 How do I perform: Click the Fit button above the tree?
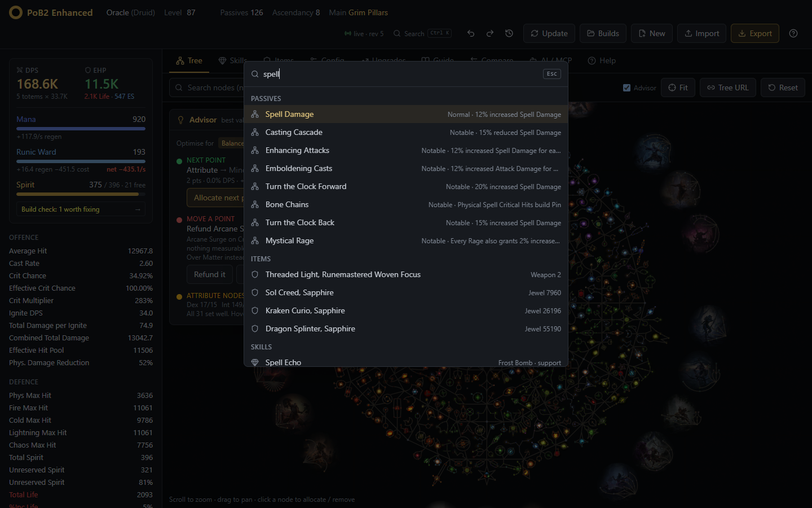coord(678,87)
